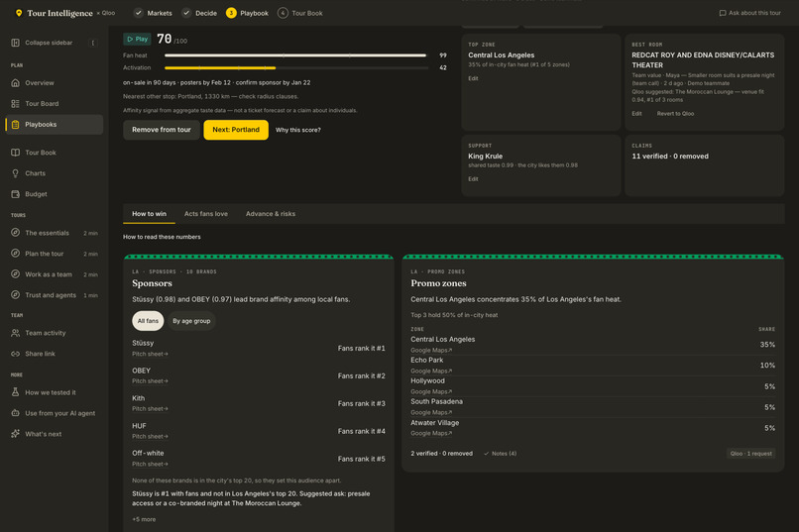Expand How to read these numbers
Screen dimensions: 799x532
point(162,237)
